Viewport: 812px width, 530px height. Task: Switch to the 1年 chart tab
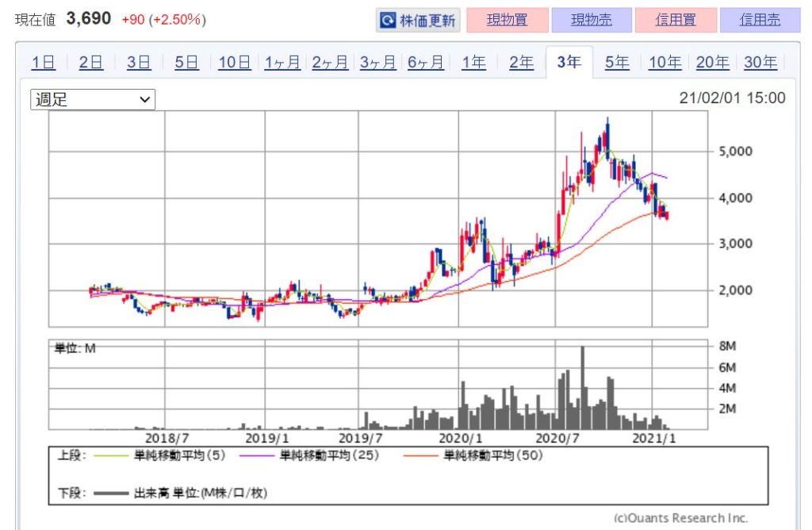[x=473, y=63]
